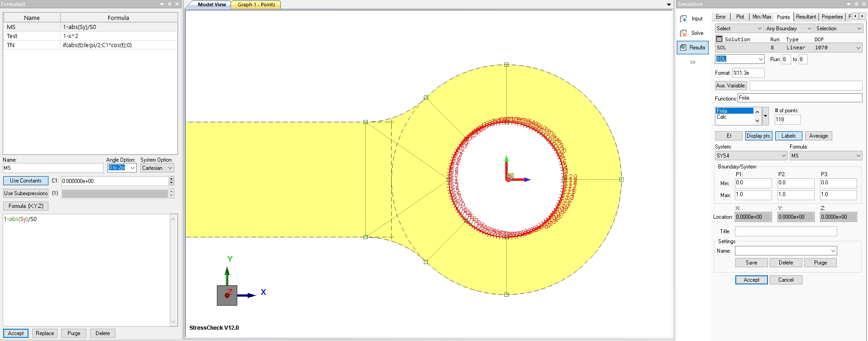This screenshot has height=341, width=868.
Task: Click the Solution square icon above SOL row
Action: click(x=719, y=39)
